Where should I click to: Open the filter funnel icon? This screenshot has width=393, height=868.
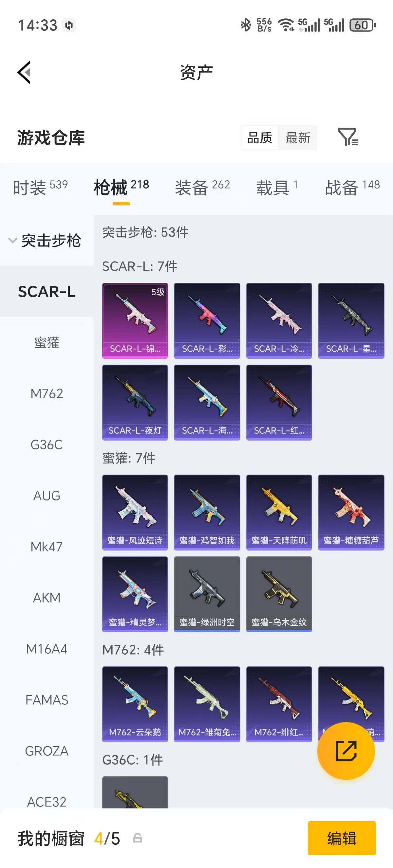[348, 137]
